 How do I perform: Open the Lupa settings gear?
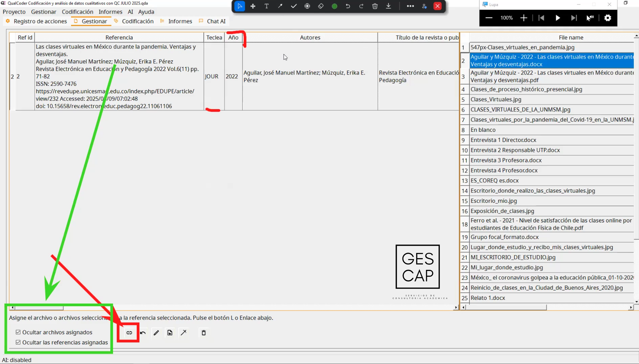[x=608, y=18]
